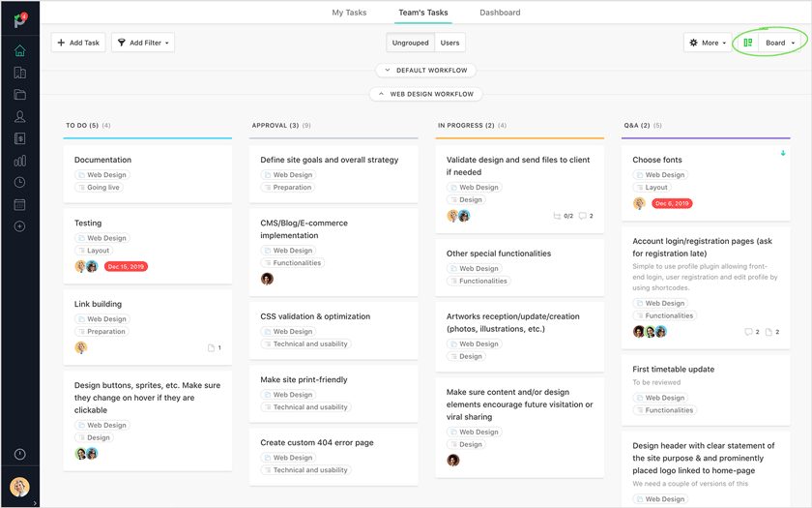Expand the Default Workflow section
The width and height of the screenshot is (812, 508).
[425, 70]
